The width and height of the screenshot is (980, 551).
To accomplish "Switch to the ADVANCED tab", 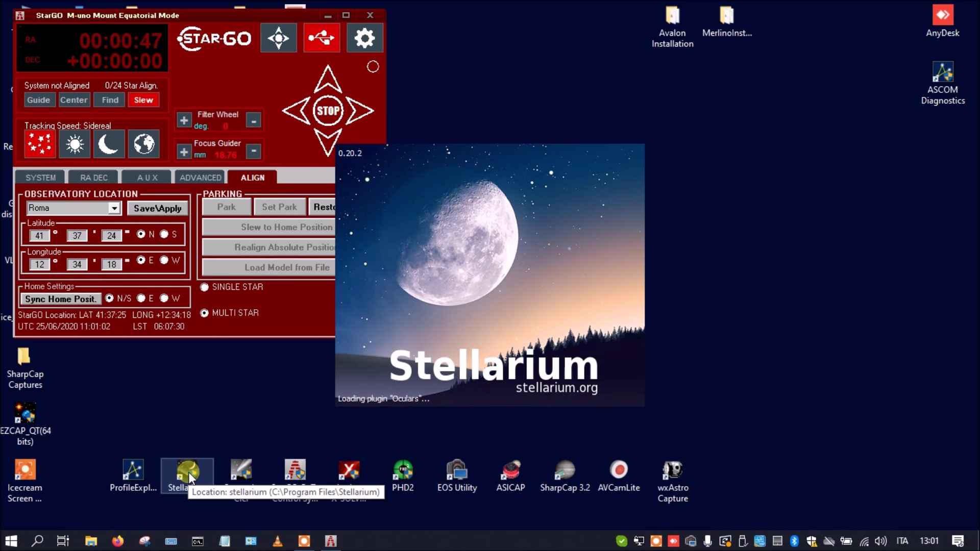I will coord(201,177).
